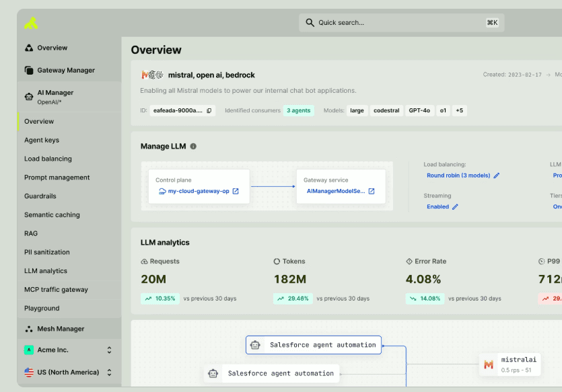Click Streaming Enabled link

coord(437,206)
